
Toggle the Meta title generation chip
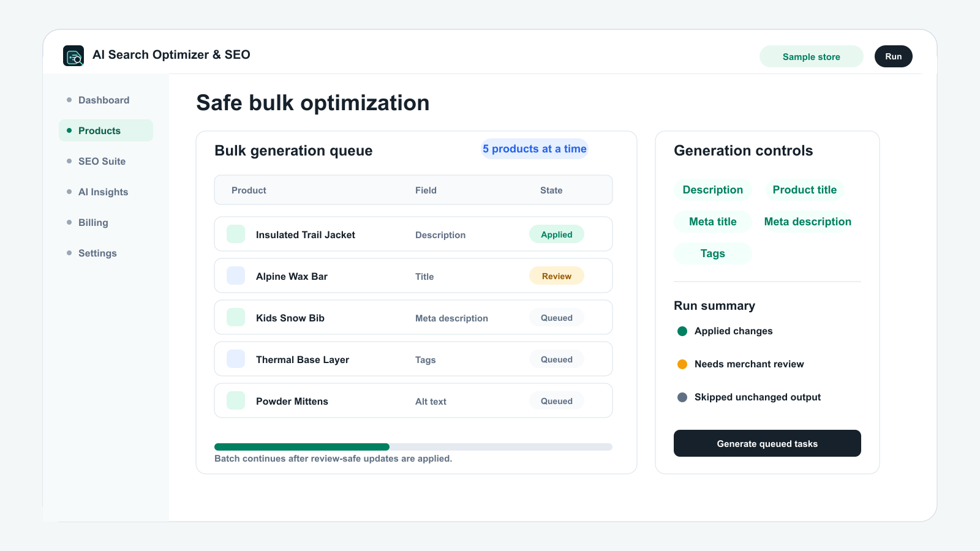pyautogui.click(x=713, y=222)
